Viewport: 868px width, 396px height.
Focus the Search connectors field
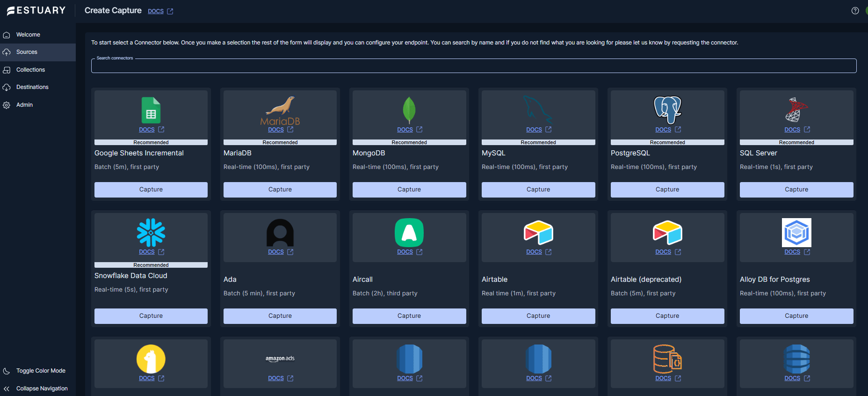pos(473,66)
